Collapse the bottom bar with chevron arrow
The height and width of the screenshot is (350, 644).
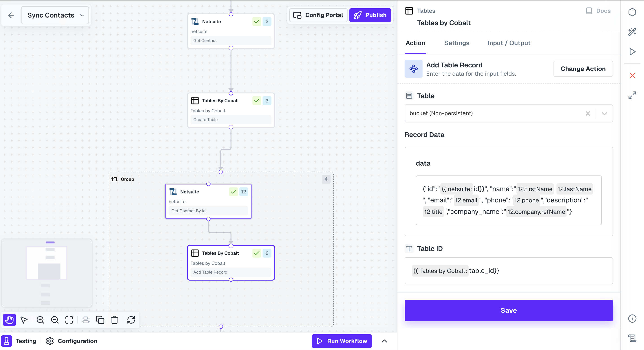(x=384, y=341)
